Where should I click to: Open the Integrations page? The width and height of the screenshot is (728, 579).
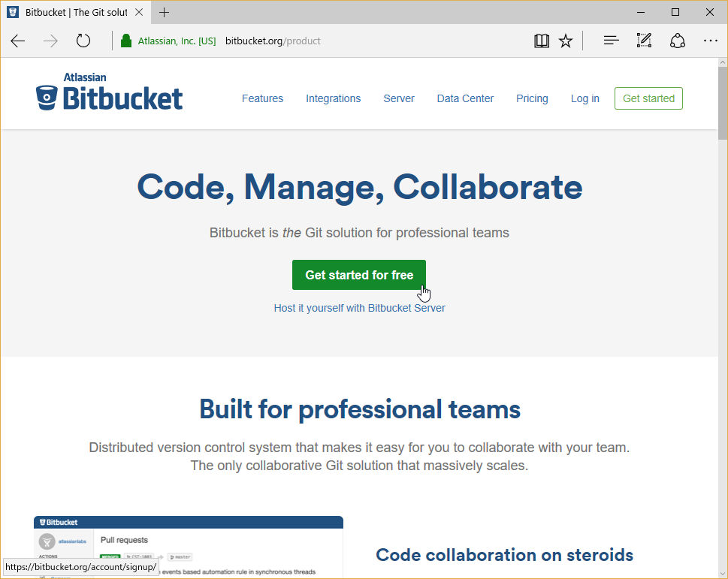[334, 98]
